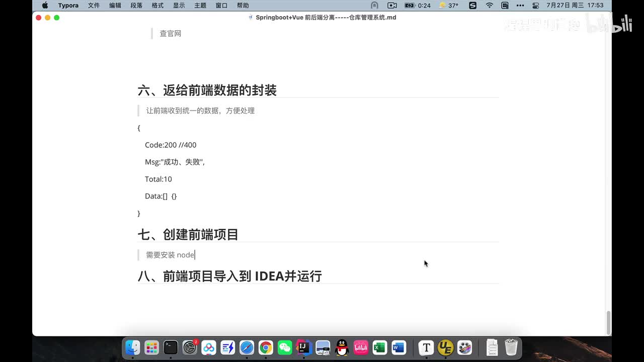Open WeChat from the Dock
Viewport: 644px width, 362px height.
click(x=285, y=347)
